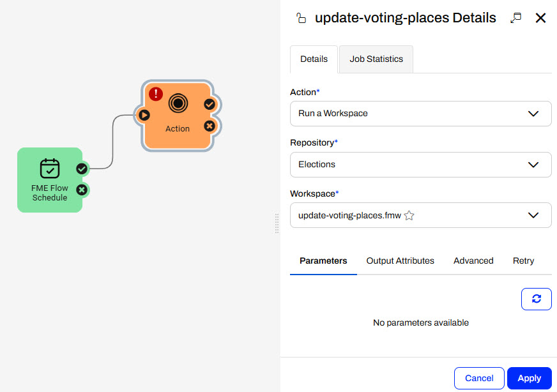The width and height of the screenshot is (557, 392).
Task: Select the Retry tab
Action: tap(523, 260)
